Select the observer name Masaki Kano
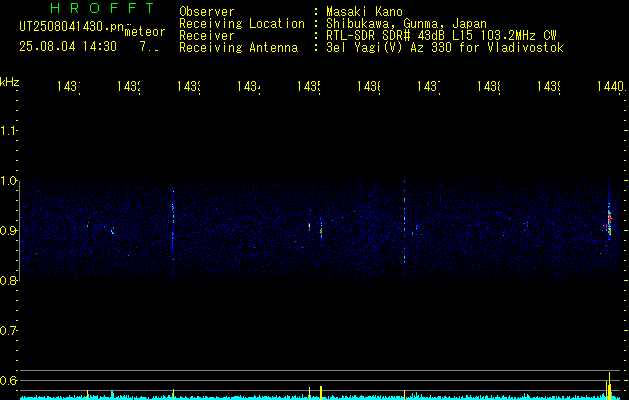The image size is (629, 400). tap(364, 11)
